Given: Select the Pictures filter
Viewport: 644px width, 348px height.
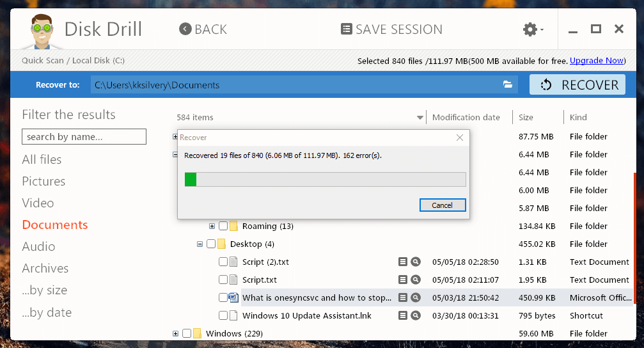Looking at the screenshot, I should point(43,181).
